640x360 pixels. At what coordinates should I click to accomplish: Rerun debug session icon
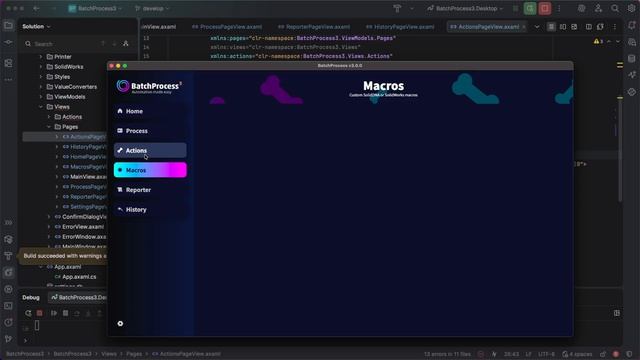[28, 313]
